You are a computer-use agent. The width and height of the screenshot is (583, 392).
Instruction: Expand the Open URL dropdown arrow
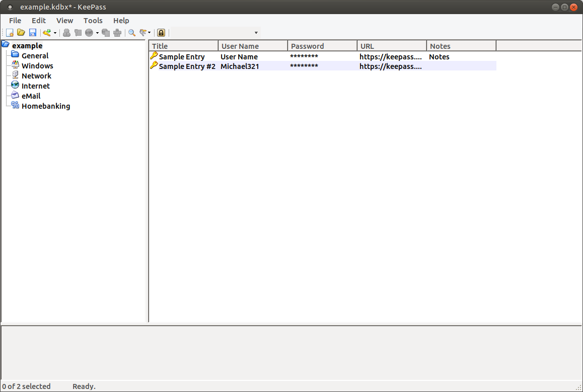97,33
